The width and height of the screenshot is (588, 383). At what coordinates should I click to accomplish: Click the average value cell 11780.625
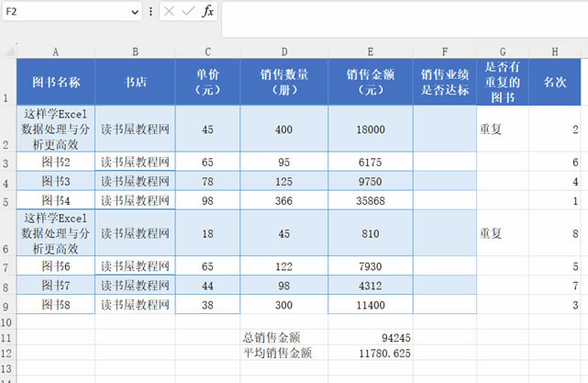371,353
